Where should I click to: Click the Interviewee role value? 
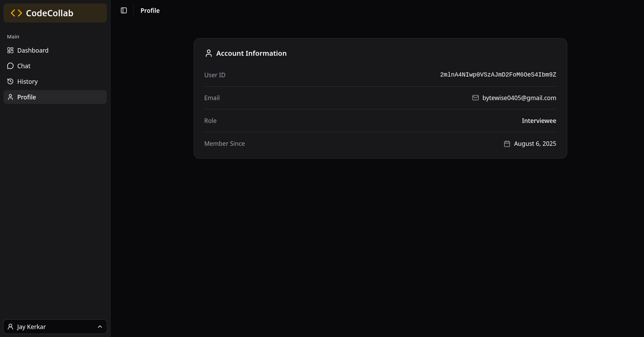tap(539, 121)
